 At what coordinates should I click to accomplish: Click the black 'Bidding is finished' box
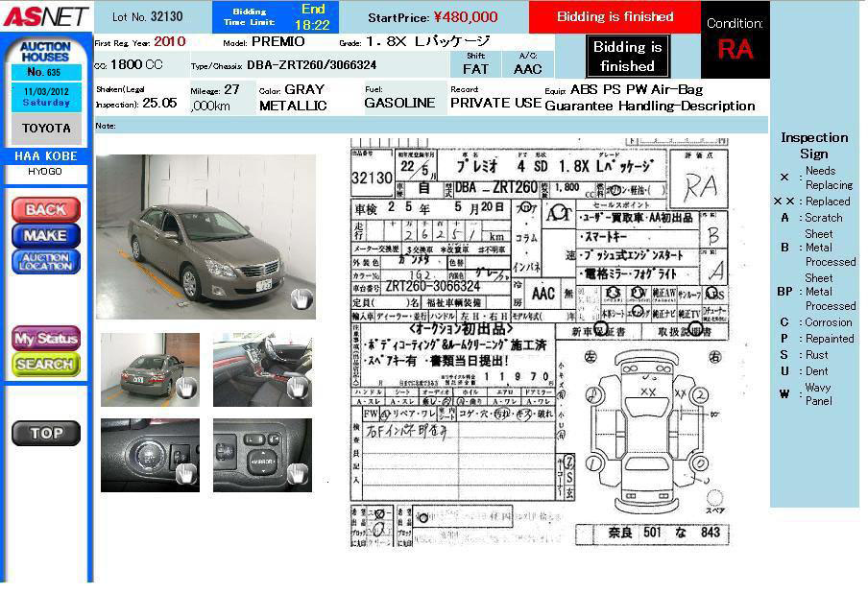[627, 57]
